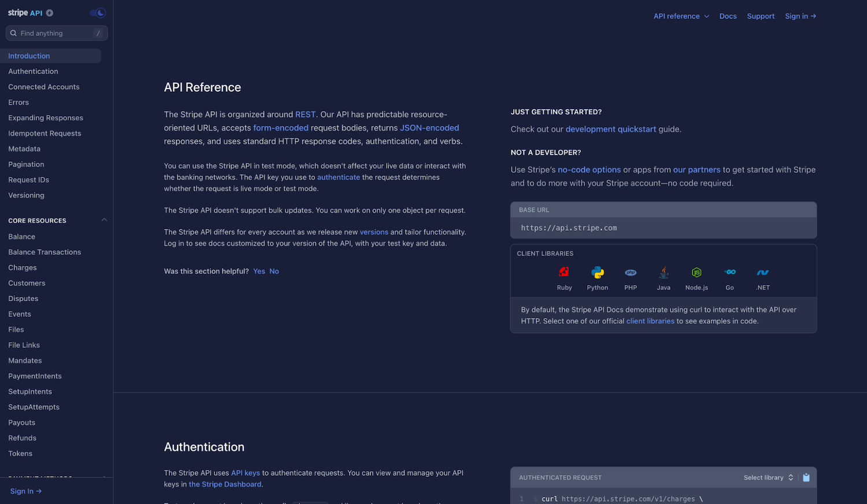This screenshot has height=504, width=867.
Task: Click Sign in at top right
Action: pyautogui.click(x=801, y=16)
